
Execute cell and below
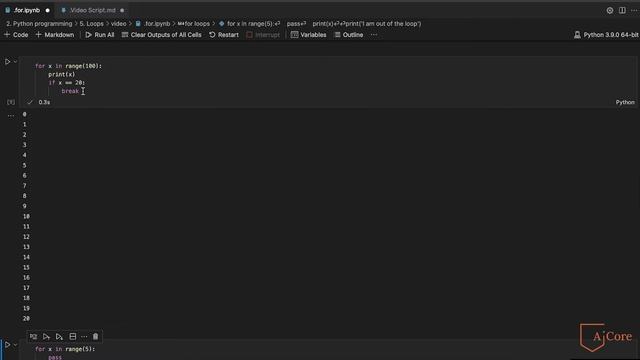click(x=59, y=336)
